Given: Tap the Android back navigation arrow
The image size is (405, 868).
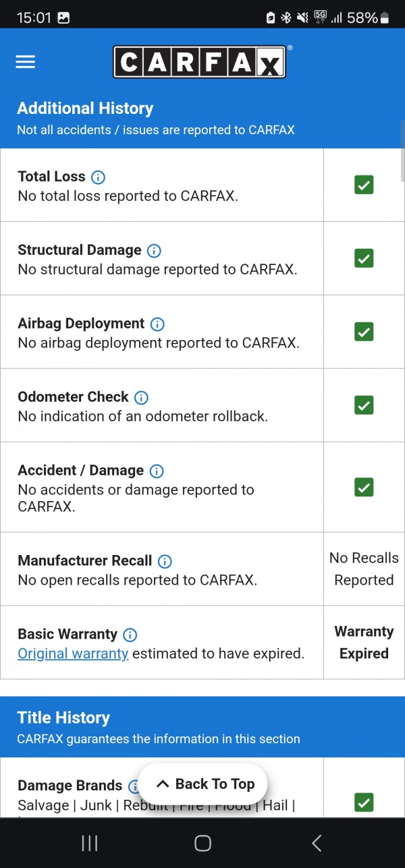Looking at the screenshot, I should (x=316, y=843).
